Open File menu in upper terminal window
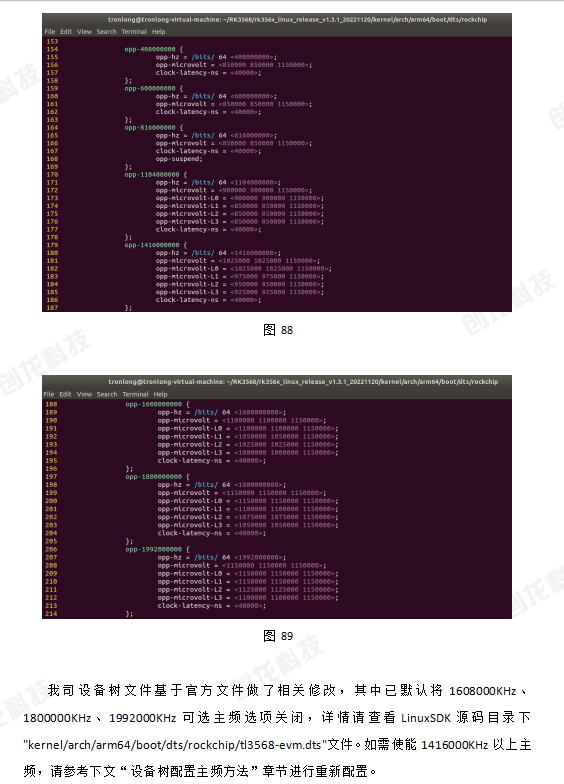The image size is (564, 784). pyautogui.click(x=50, y=32)
